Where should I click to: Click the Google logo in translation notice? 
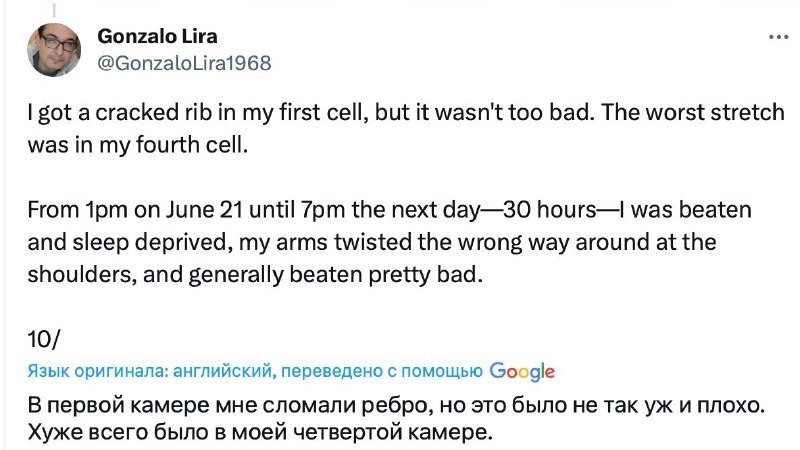522,372
